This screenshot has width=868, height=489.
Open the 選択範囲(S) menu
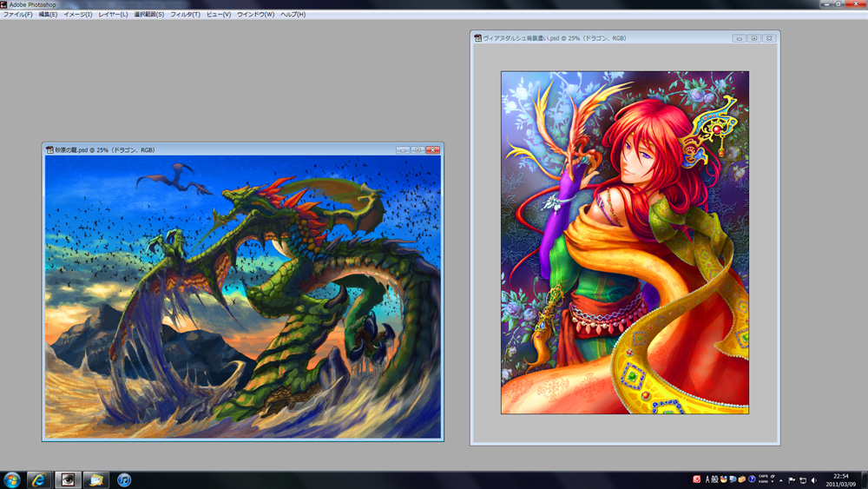point(149,15)
